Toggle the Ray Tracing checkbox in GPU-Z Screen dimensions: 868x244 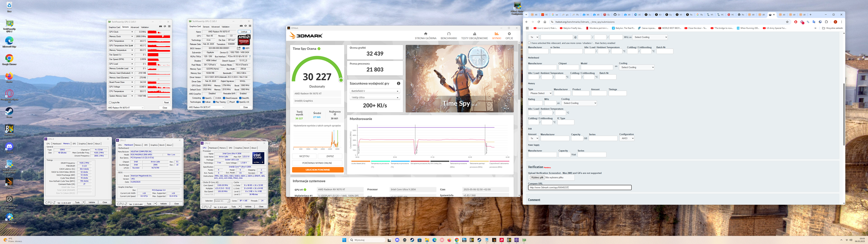click(214, 102)
